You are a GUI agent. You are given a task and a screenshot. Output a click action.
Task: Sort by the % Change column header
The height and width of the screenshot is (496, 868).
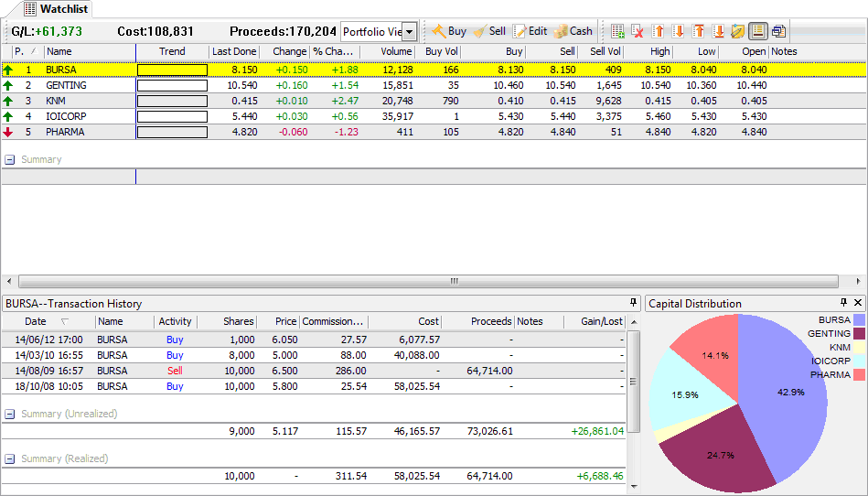(335, 51)
